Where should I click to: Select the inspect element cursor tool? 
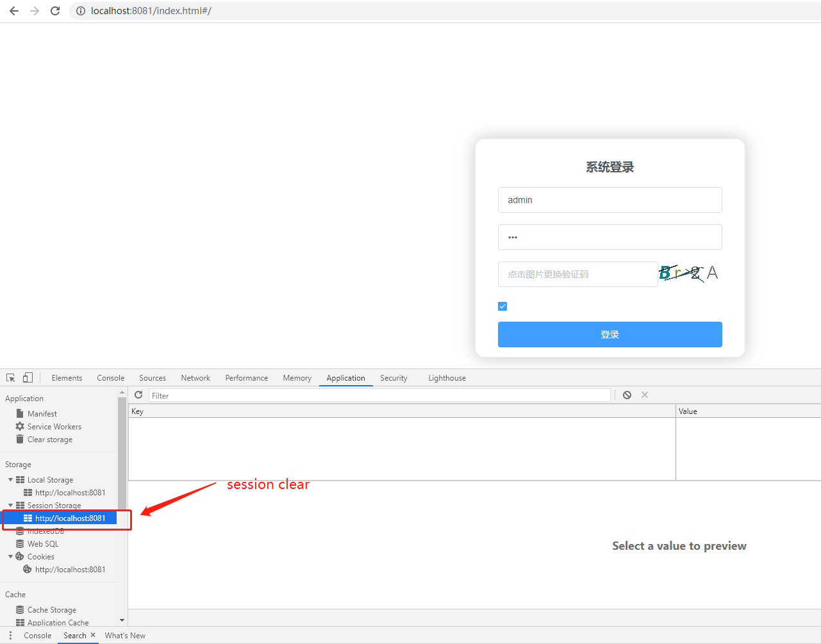(x=10, y=377)
